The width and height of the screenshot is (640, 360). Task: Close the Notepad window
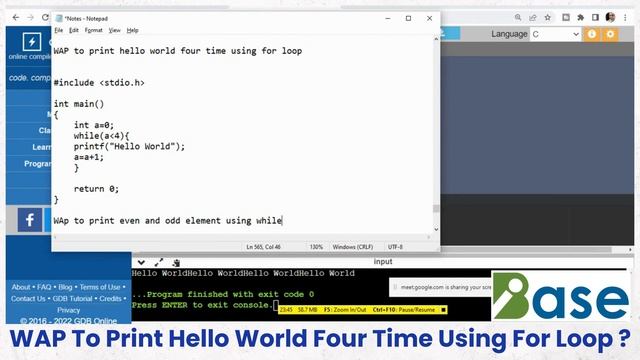[x=429, y=18]
